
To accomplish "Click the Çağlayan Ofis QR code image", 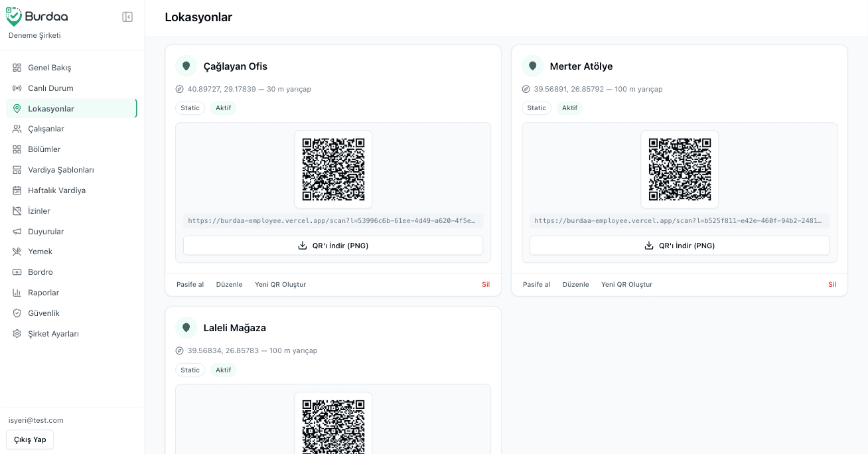I will point(333,169).
